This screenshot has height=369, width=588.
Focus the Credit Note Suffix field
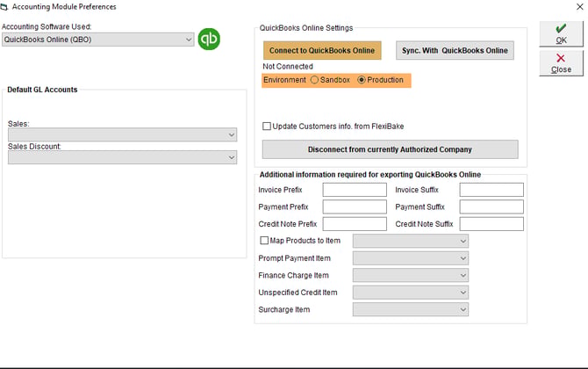click(x=491, y=224)
